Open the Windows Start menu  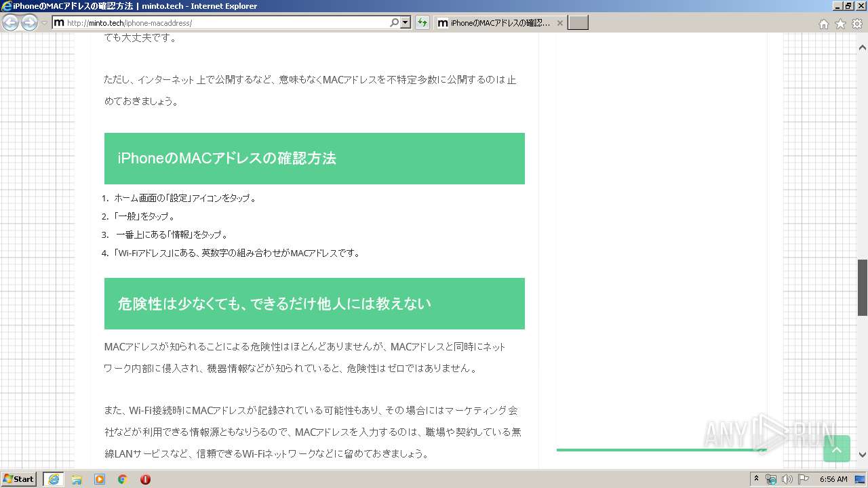(x=18, y=479)
